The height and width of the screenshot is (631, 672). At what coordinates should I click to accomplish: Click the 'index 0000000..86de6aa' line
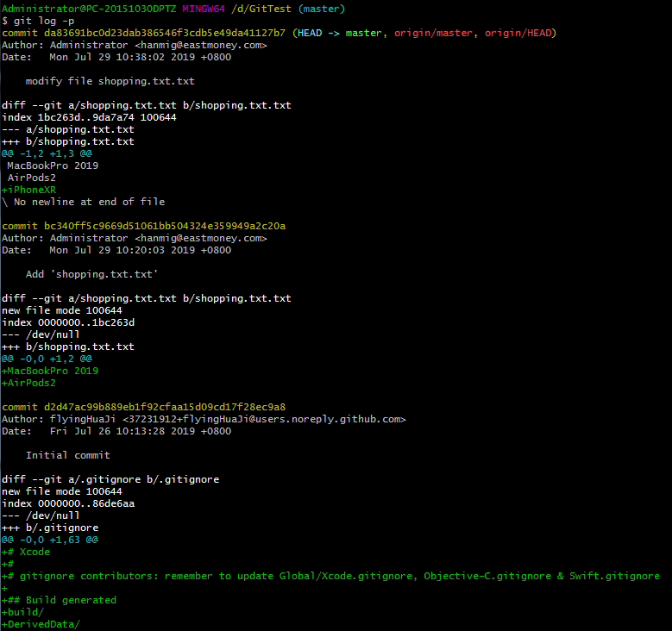pyautogui.click(x=68, y=503)
